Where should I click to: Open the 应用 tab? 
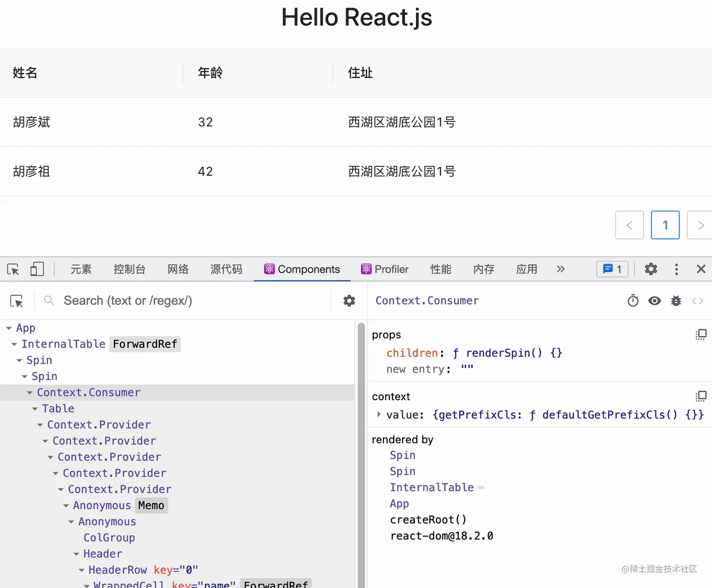(x=526, y=269)
